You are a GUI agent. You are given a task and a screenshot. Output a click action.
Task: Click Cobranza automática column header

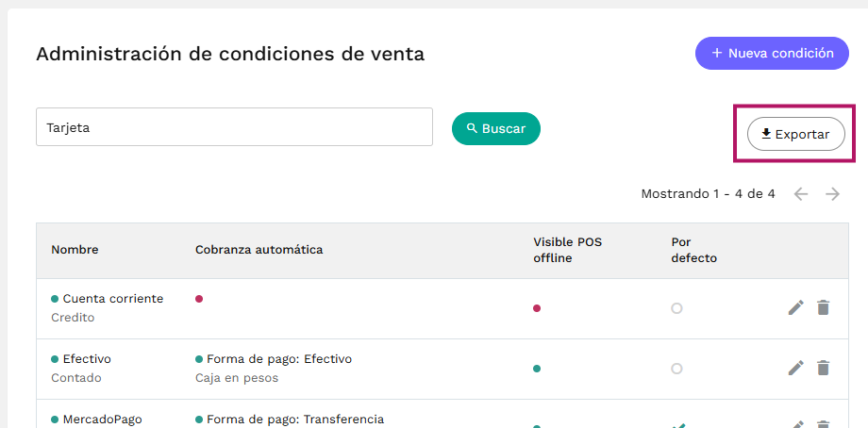[x=259, y=250]
